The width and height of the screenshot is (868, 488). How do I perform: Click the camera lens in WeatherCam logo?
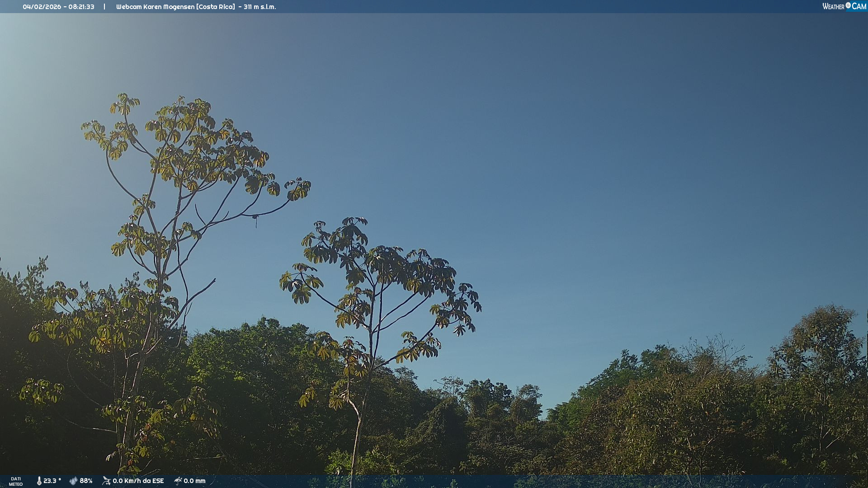pyautogui.click(x=848, y=5)
